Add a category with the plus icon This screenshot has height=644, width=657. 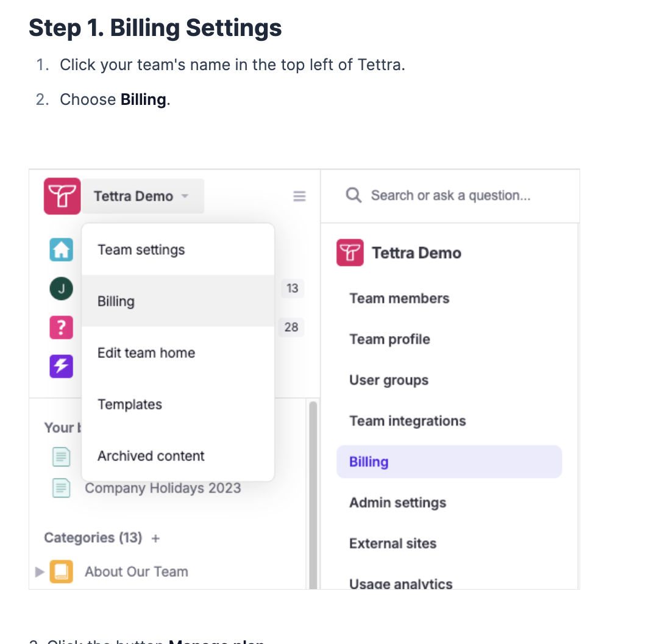pos(155,538)
